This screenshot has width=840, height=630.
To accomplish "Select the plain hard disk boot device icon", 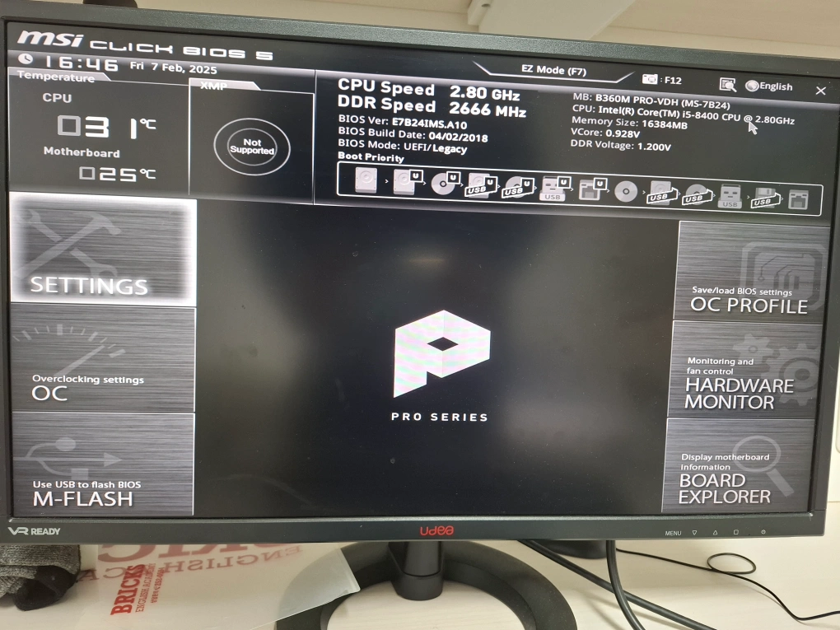I will click(366, 180).
